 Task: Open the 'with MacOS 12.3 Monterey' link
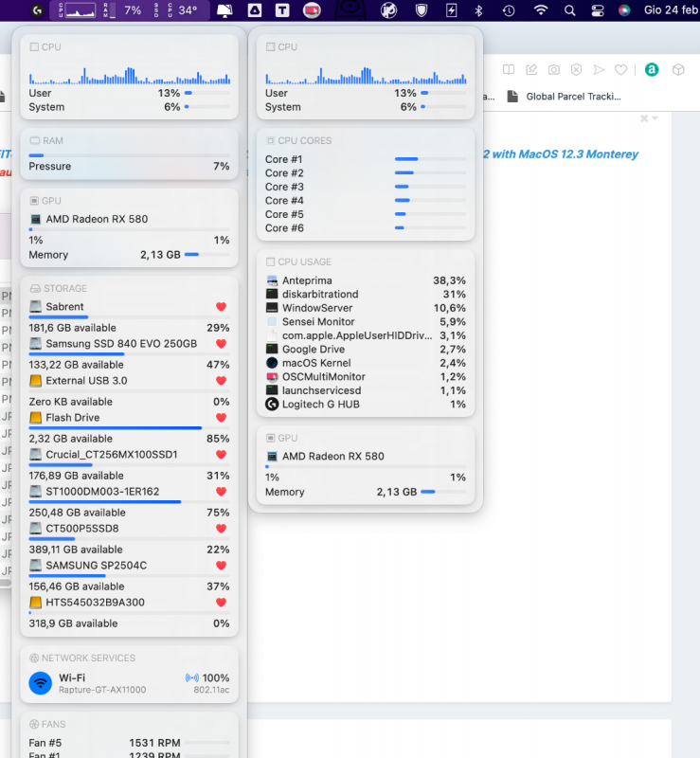click(x=565, y=153)
